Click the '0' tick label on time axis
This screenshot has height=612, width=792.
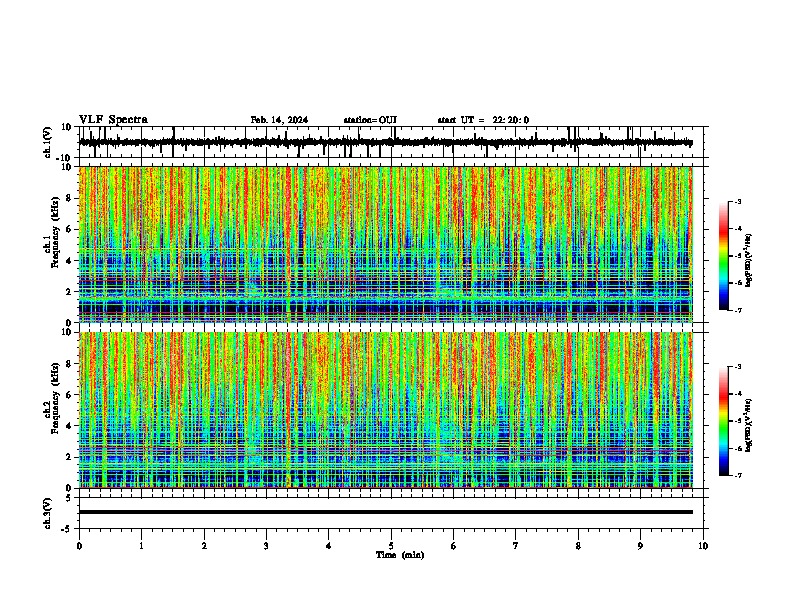79,546
